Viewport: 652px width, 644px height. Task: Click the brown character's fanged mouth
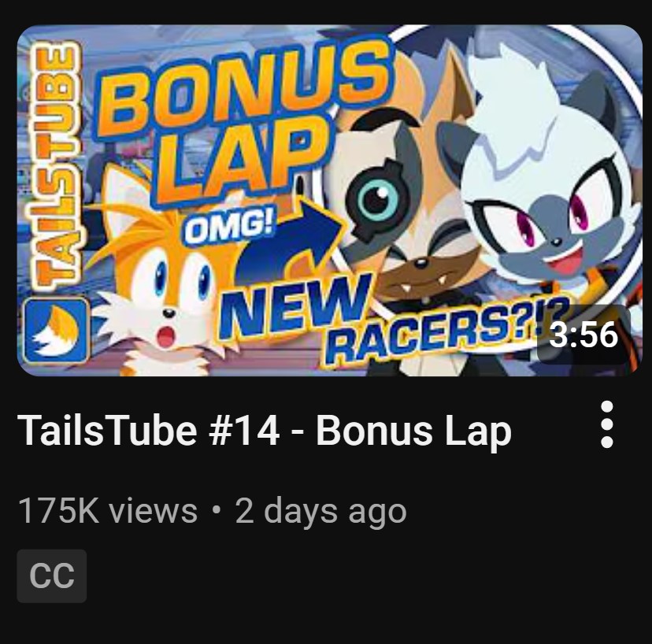click(420, 283)
